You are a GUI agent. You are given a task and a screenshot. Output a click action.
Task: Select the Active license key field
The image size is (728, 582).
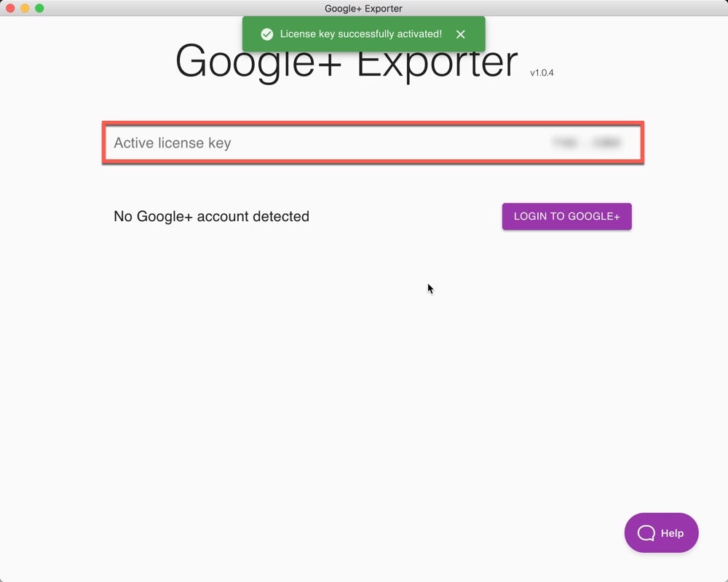pos(373,143)
